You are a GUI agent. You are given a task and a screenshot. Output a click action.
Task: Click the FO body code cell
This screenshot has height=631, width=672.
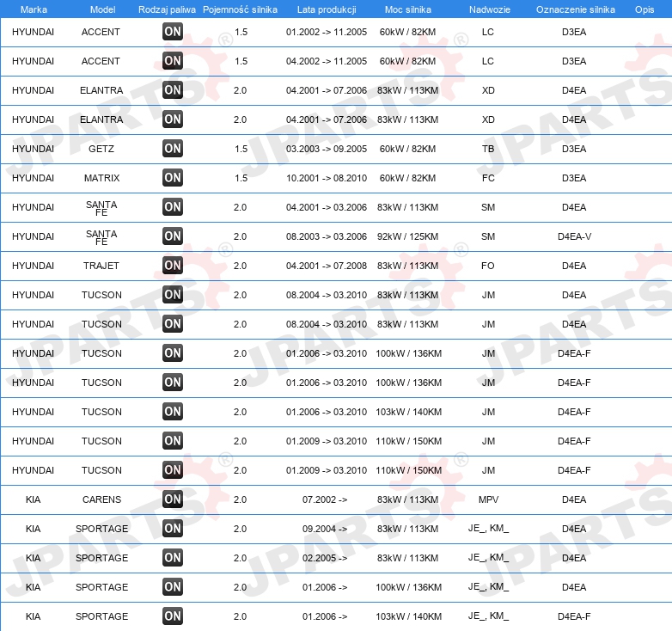point(488,266)
